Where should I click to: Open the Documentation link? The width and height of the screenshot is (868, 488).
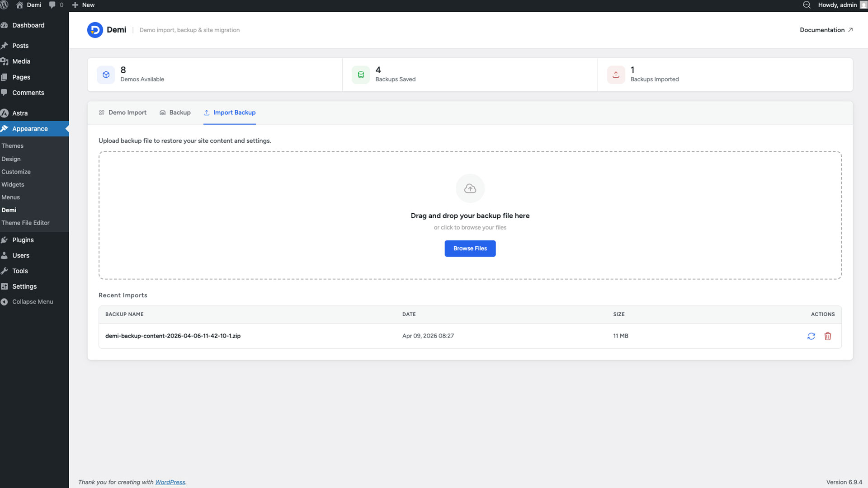(x=826, y=30)
